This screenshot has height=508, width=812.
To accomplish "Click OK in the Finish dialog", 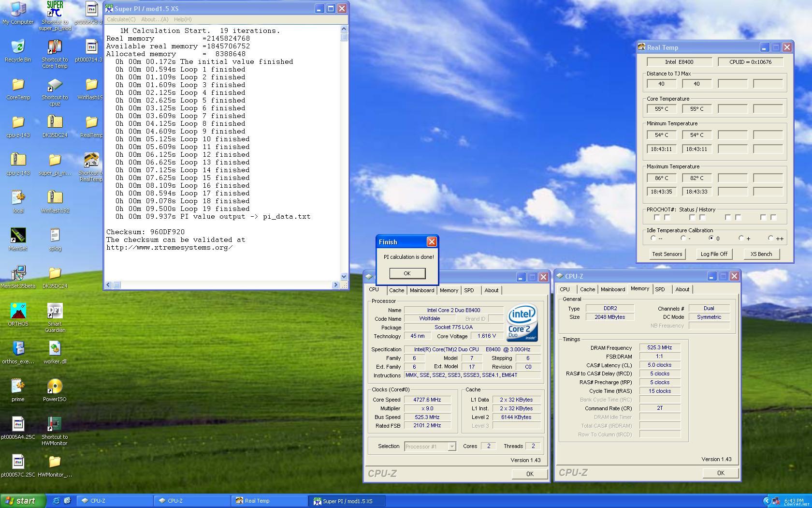I will pos(407,273).
